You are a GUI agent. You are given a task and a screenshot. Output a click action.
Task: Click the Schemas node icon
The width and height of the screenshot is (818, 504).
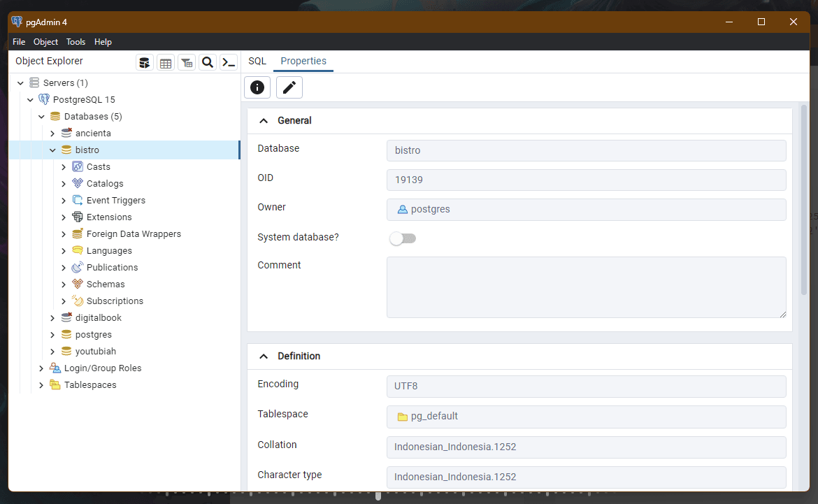78,284
